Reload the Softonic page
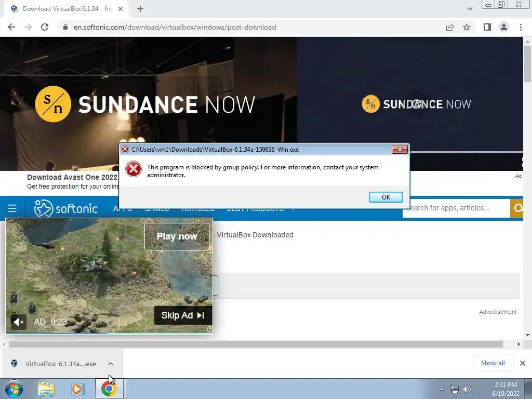Image resolution: width=532 pixels, height=399 pixels. coord(45,27)
